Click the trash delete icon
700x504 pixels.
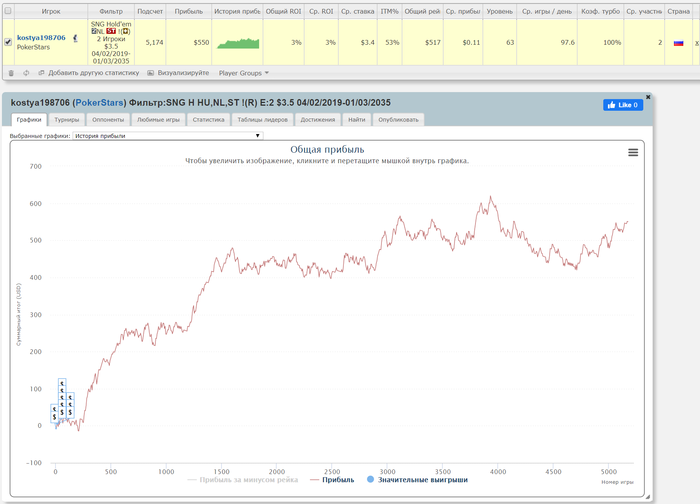[x=11, y=73]
